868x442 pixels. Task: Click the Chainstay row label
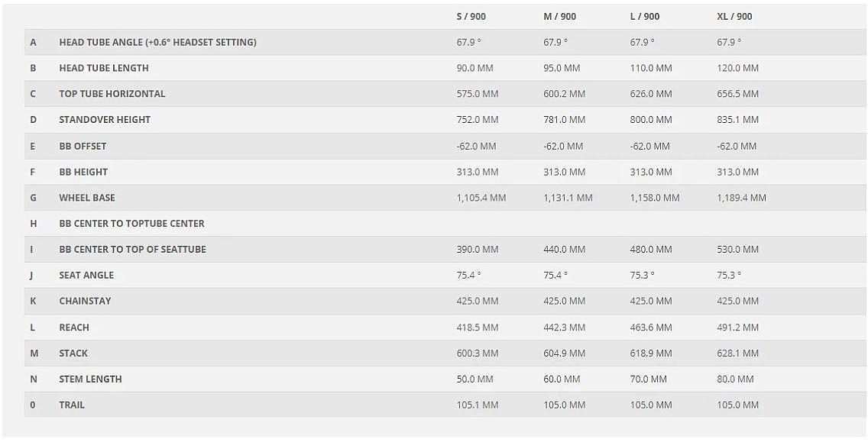point(85,301)
